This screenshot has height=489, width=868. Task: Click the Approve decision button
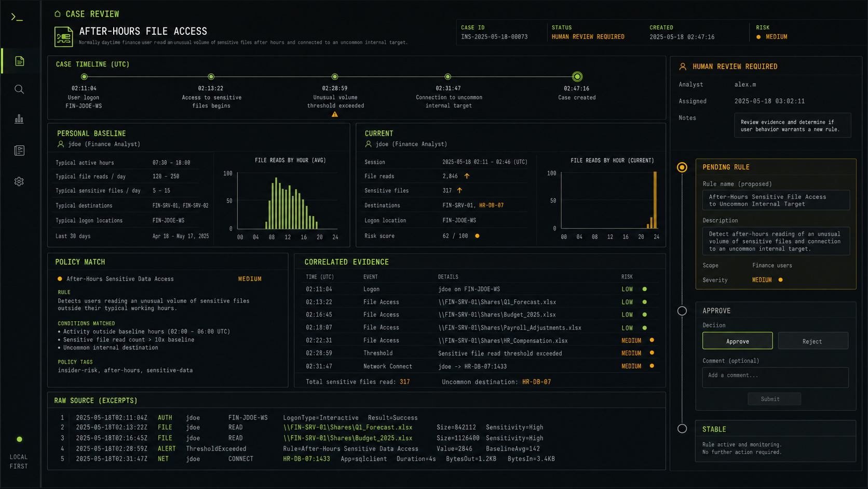click(737, 341)
